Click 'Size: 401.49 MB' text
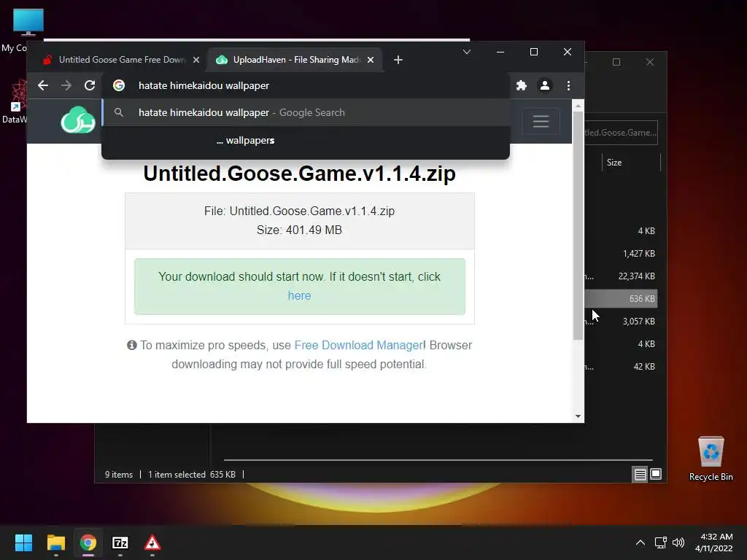Image resolution: width=747 pixels, height=560 pixels. pos(299,230)
